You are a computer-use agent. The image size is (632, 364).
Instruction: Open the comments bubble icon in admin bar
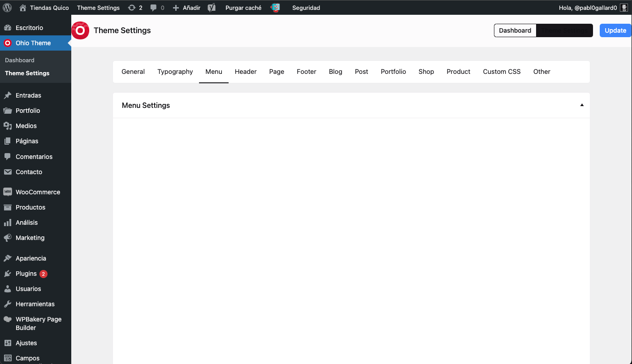coord(154,8)
